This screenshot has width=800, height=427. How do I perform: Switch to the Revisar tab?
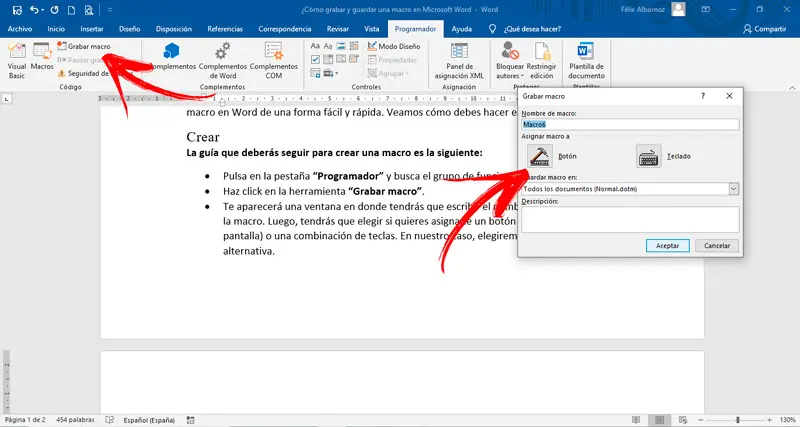(338, 29)
